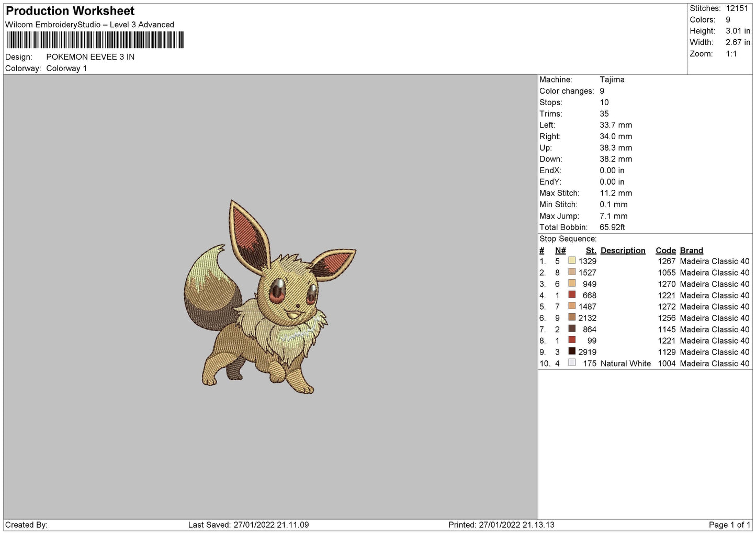This screenshot has height=534, width=756.
Task: Click the 'Brand' column header
Action: [692, 251]
